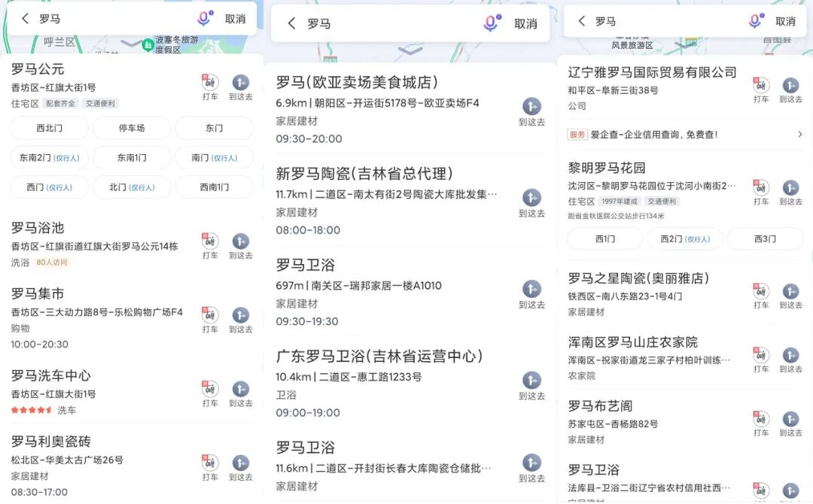This screenshot has width=813, height=504.
Task: Select 东南1门 entrance chip
Action: coord(132,157)
